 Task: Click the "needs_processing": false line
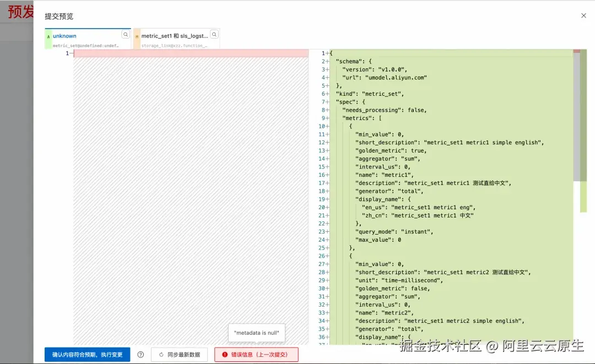[385, 110]
